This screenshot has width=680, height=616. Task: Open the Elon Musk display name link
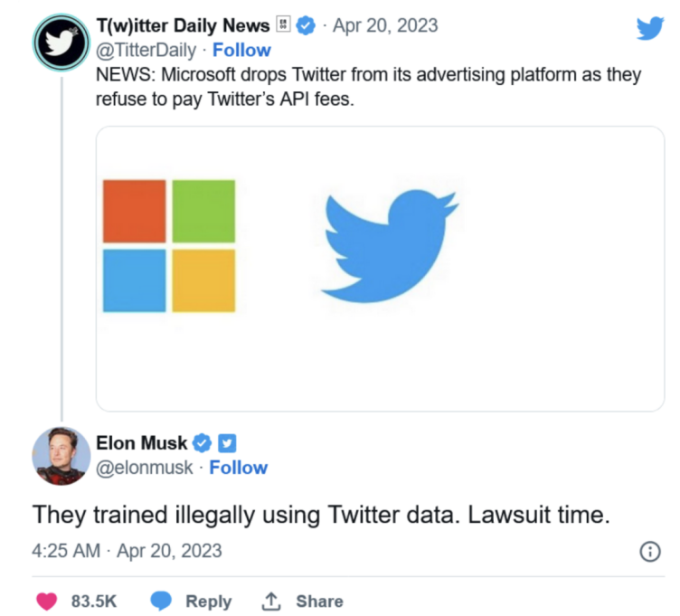click(x=141, y=443)
